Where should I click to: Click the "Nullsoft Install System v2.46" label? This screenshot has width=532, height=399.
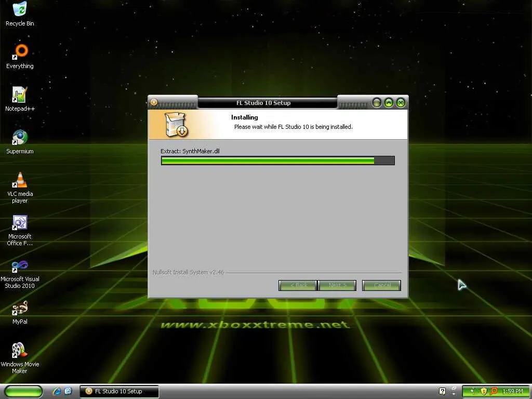[188, 272]
